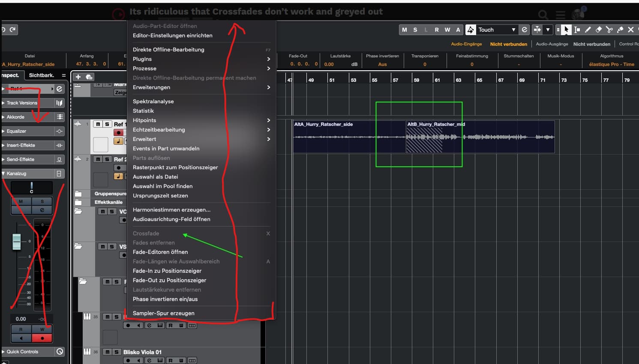Screen dimensions: 639x364
Task: Toggle monitor speaker button in inspector channel
Action: click(x=21, y=338)
